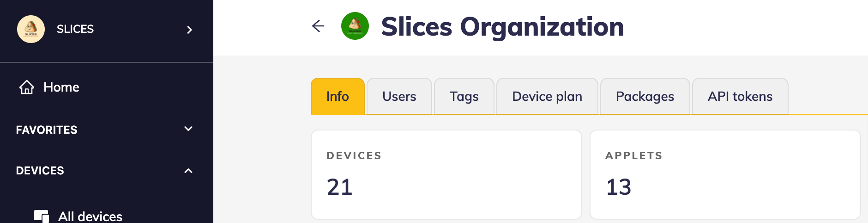Click the Applets count card showing 13
Screen dimensions: 868x223
pyautogui.click(x=725, y=174)
